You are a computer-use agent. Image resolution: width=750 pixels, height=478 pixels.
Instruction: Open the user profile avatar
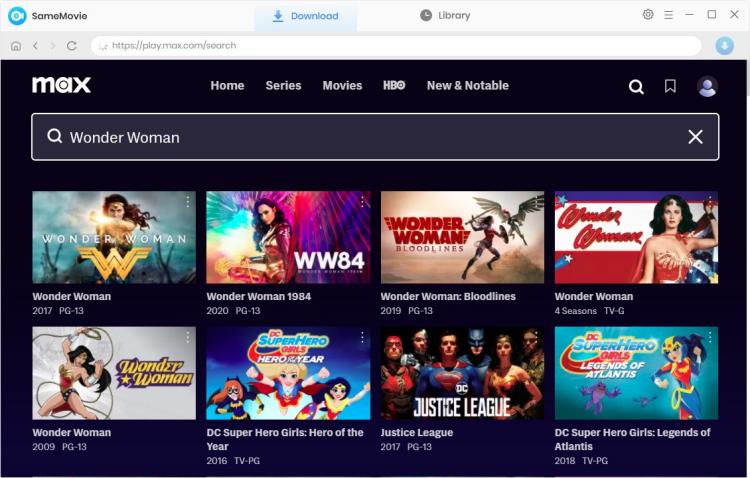click(707, 86)
